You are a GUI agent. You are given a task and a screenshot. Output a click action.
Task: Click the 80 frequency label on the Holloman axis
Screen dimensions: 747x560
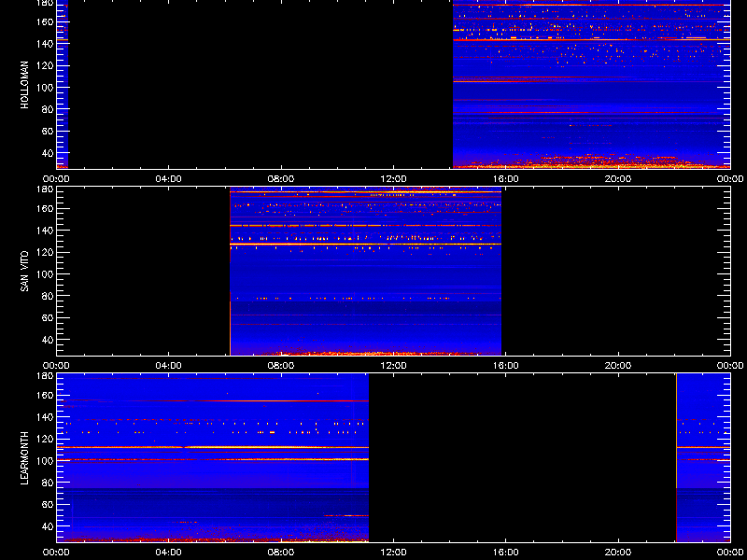tap(49, 109)
